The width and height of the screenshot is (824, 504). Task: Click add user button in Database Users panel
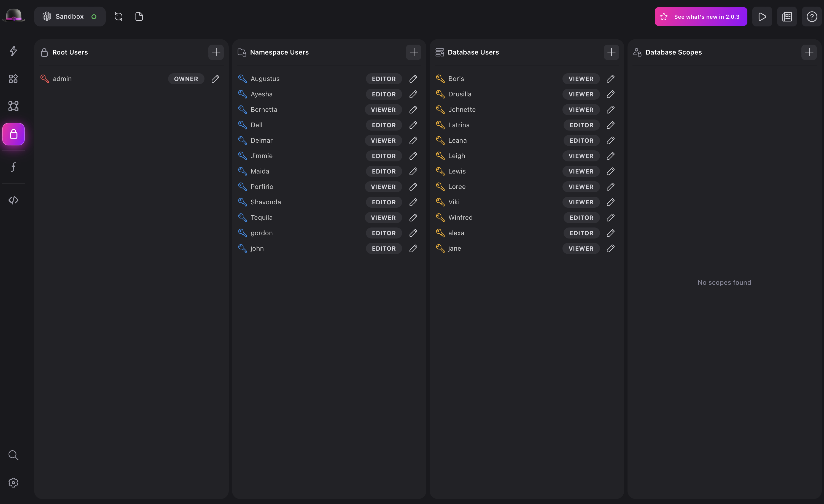611,52
